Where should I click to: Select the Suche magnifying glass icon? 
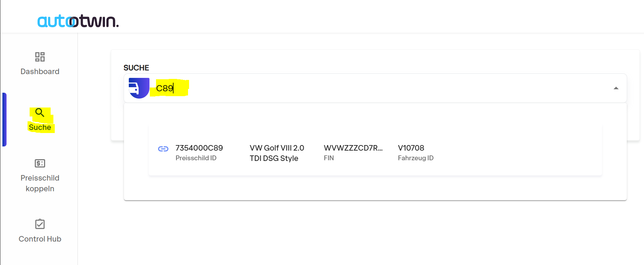[40, 113]
